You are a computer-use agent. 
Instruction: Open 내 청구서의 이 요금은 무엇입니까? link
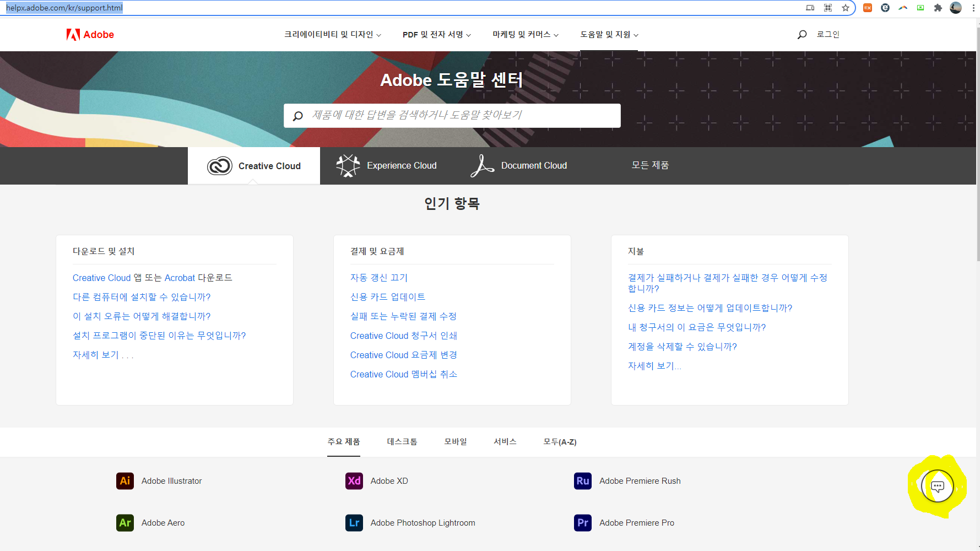697,327
